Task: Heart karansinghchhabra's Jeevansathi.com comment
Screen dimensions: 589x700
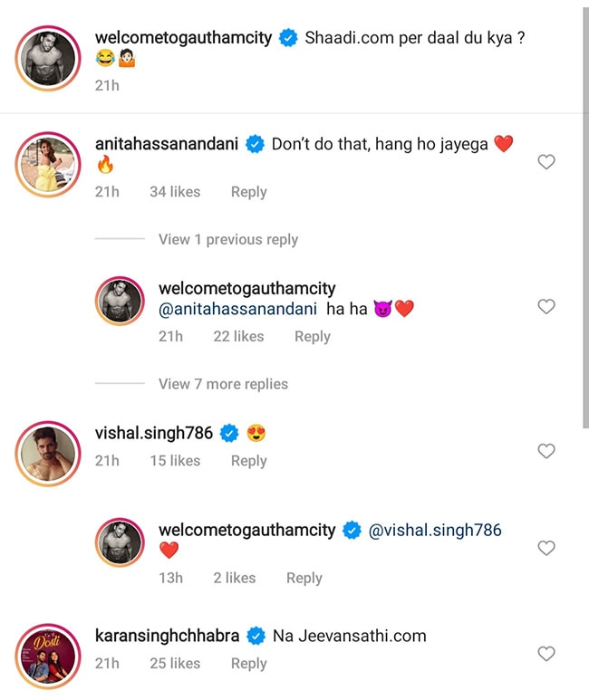Action: (x=546, y=654)
